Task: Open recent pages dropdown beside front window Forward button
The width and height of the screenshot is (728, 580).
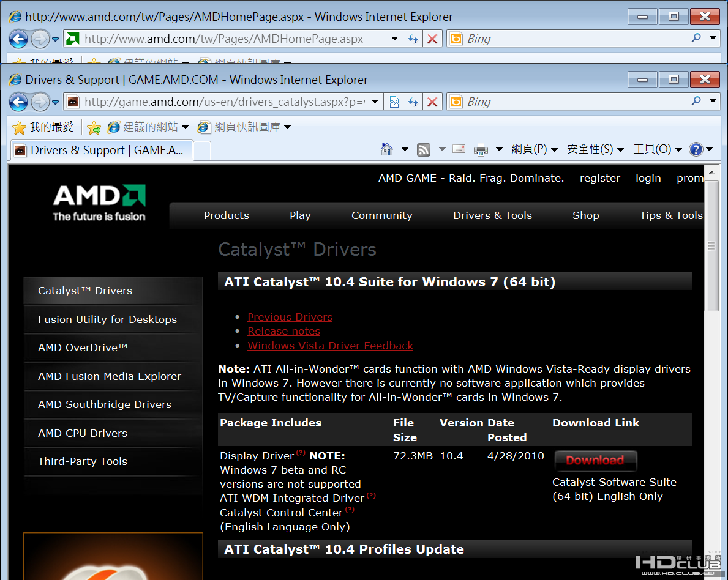Action: tap(55, 102)
